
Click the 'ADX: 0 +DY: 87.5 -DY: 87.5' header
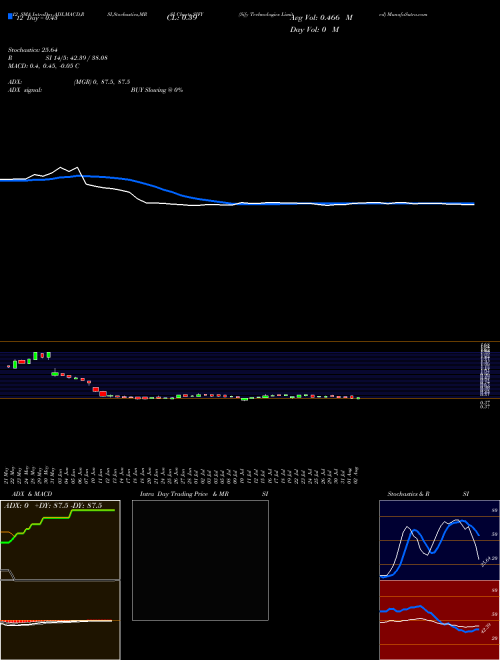point(53,506)
